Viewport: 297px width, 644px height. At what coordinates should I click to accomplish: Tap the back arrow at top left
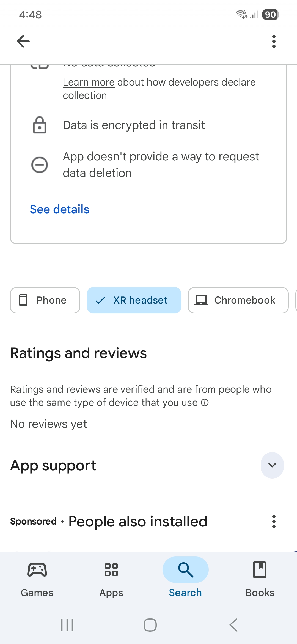[23, 41]
